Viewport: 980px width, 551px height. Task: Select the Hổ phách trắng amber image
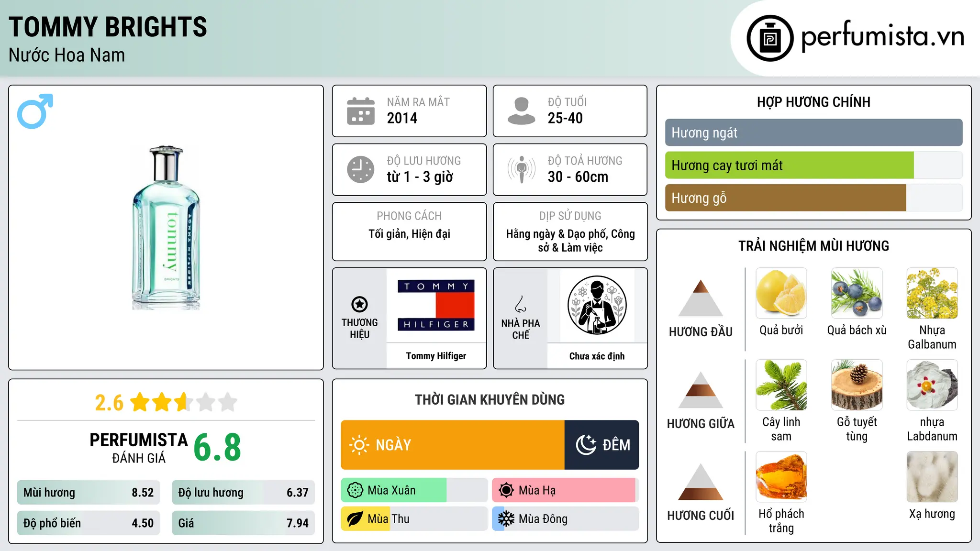[x=781, y=477]
